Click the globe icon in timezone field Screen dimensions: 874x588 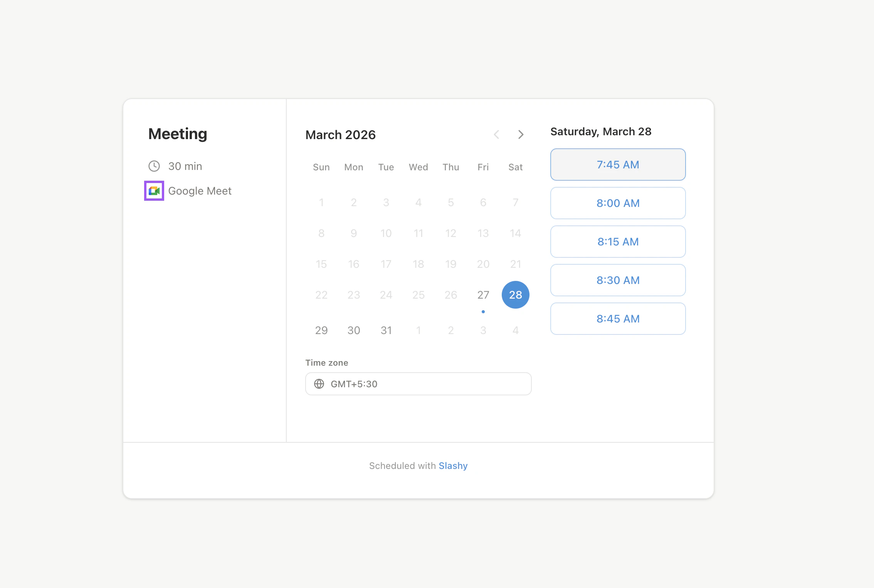[319, 384]
